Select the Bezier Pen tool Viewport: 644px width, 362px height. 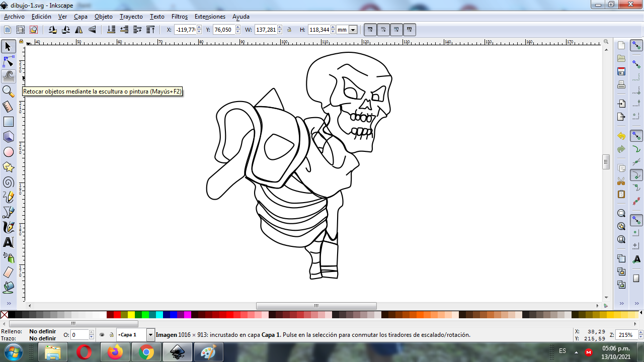[8, 212]
